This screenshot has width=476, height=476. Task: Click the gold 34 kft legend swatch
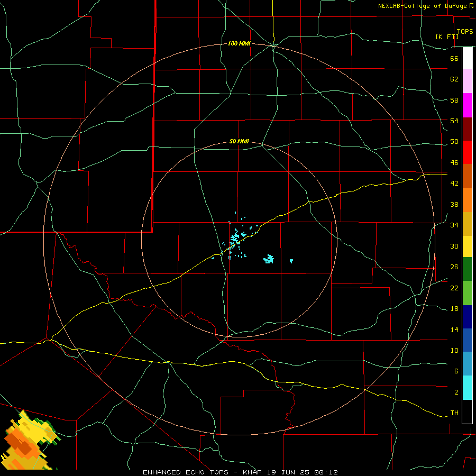467,224
